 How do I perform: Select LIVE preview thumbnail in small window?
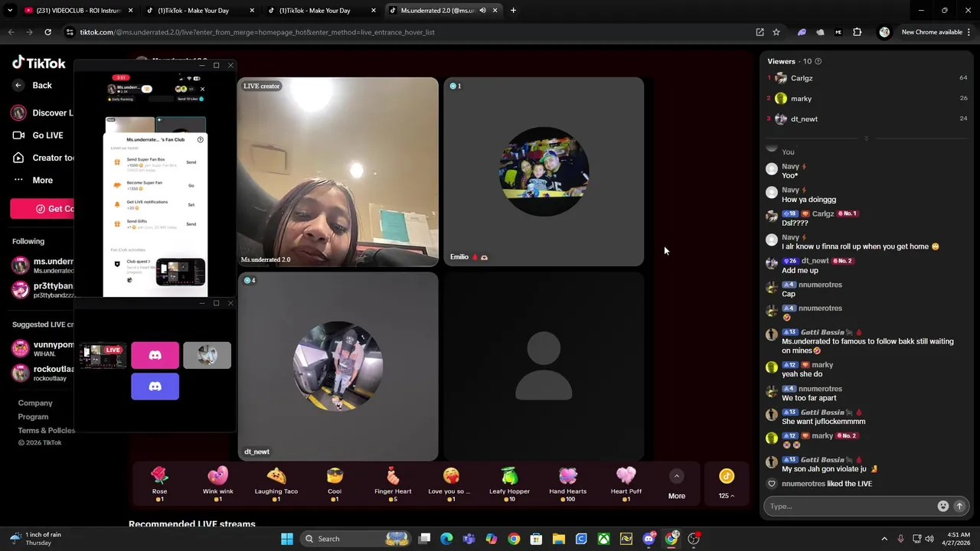tap(103, 355)
